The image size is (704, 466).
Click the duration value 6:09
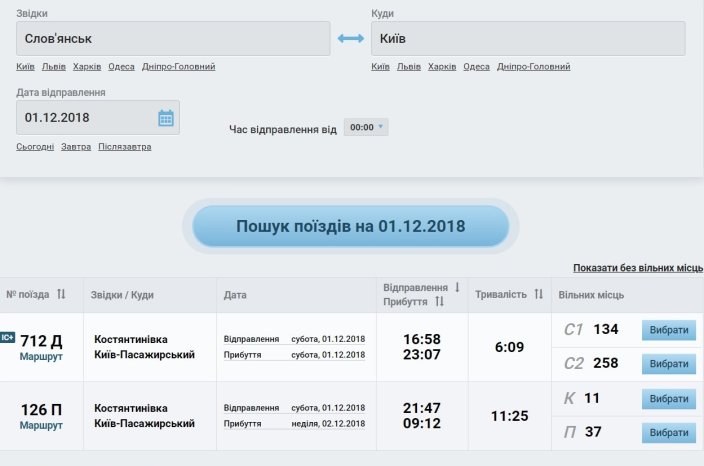(x=509, y=347)
